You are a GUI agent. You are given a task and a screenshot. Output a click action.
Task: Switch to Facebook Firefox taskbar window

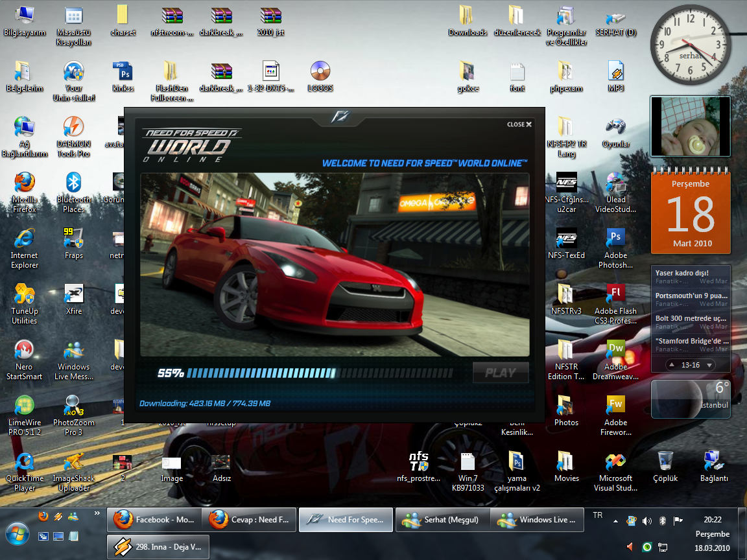[x=154, y=520]
